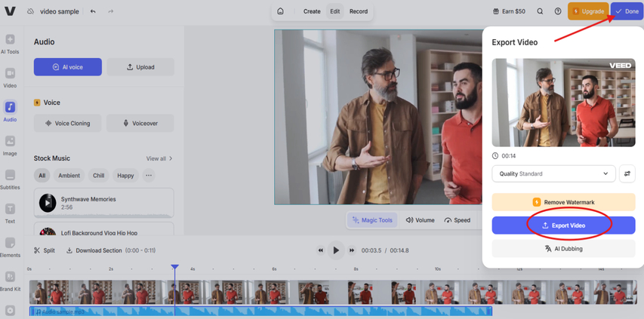Select the Audio sample.mp3 track
644x319 pixels.
click(260, 311)
